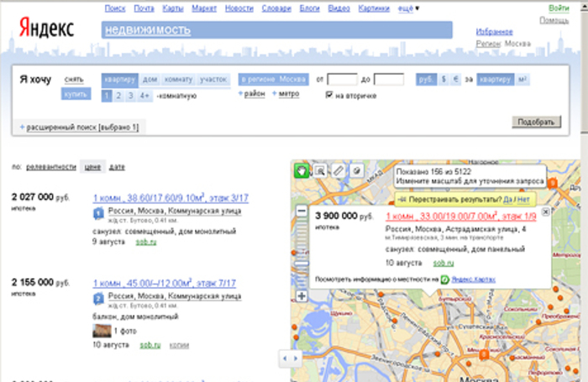Choose property type 'участок'

click(x=213, y=80)
